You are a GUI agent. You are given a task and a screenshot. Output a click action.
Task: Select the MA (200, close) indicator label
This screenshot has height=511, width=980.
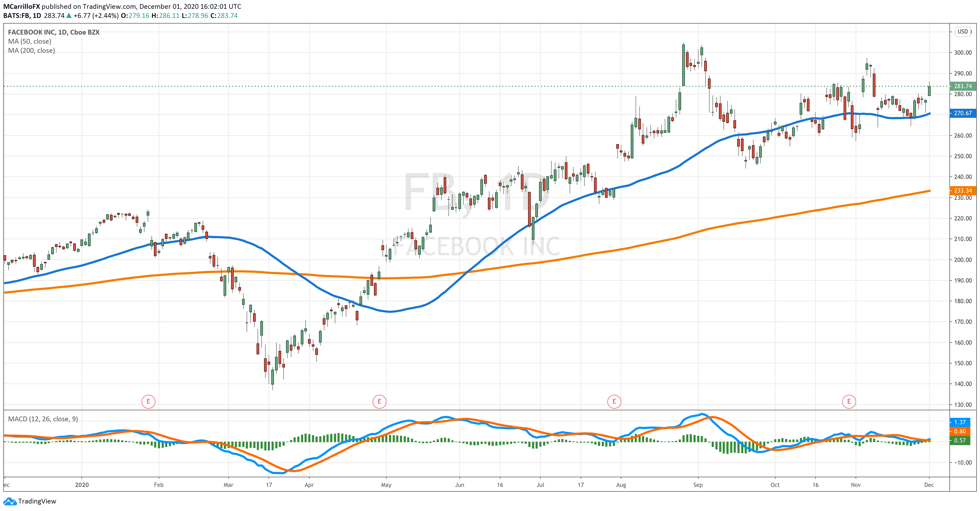coord(32,51)
